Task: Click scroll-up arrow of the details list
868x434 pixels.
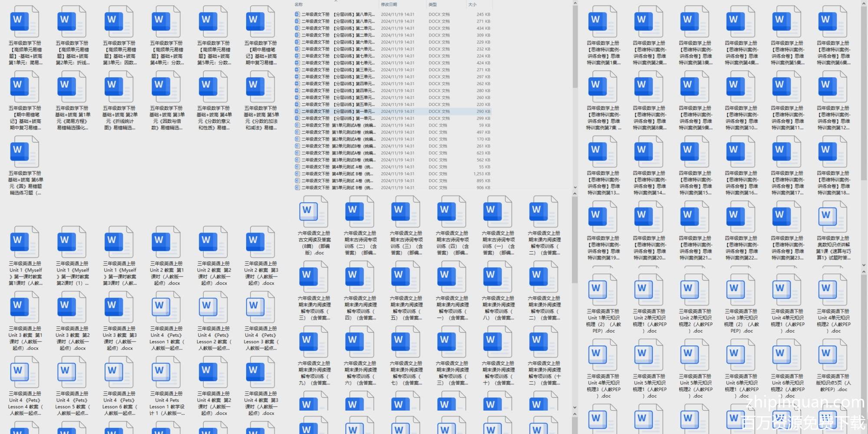Action: click(575, 3)
